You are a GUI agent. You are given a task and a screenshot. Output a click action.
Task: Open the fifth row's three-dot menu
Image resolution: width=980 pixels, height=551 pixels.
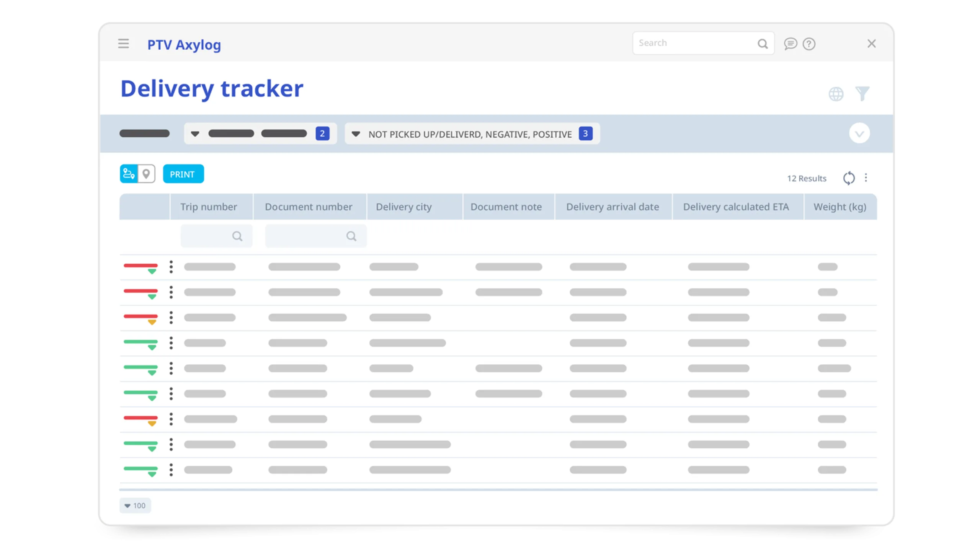tap(171, 368)
